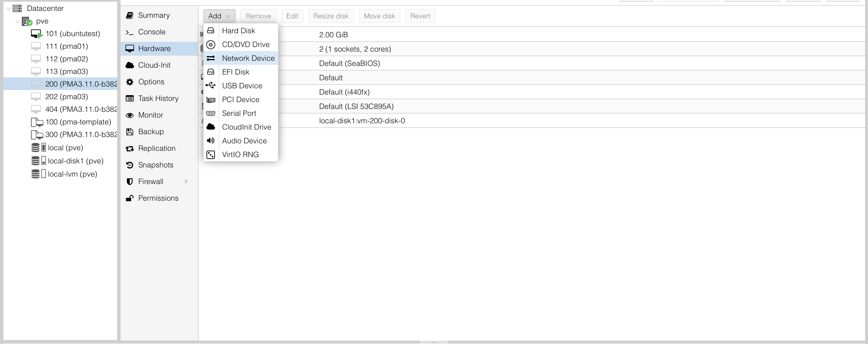Click the Firewall shield icon

pos(129,181)
